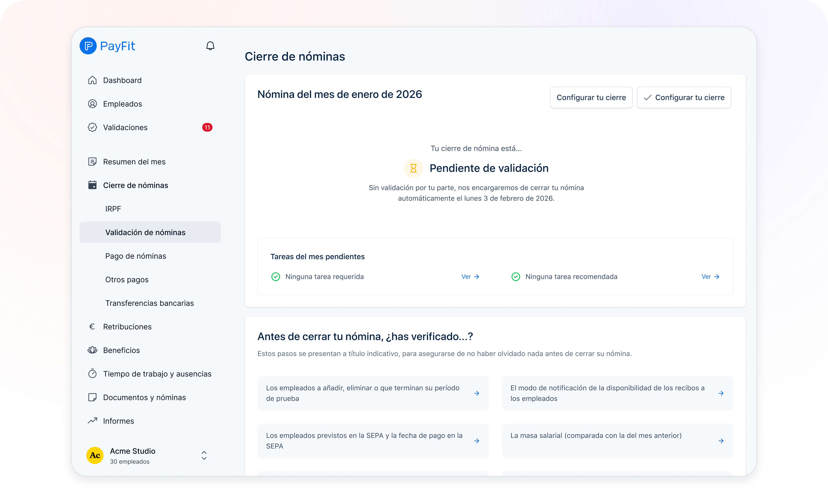Click Ver link beside Ninguna tarea recomendada

[x=710, y=277]
